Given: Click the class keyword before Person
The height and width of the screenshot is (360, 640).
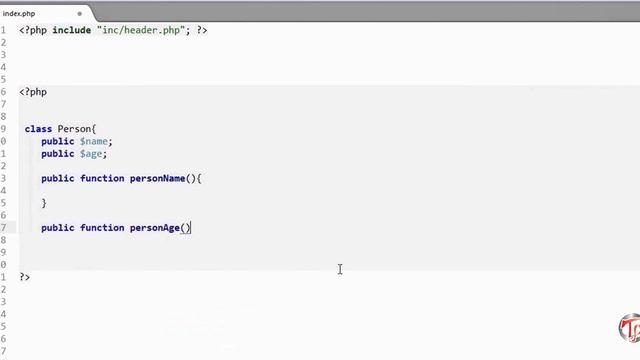Looking at the screenshot, I should pyautogui.click(x=38, y=129).
